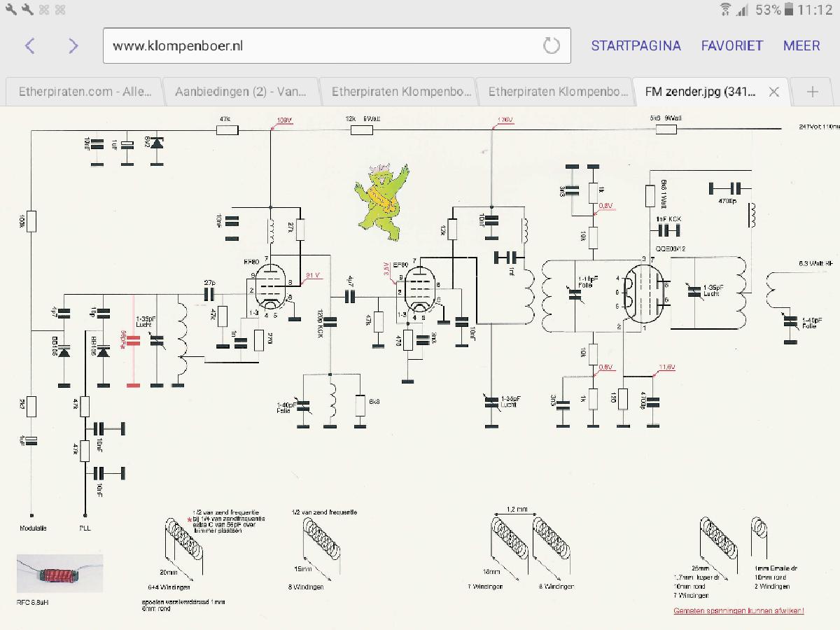Tap the mobile signal strength icon
The height and width of the screenshot is (630, 840).
(743, 10)
